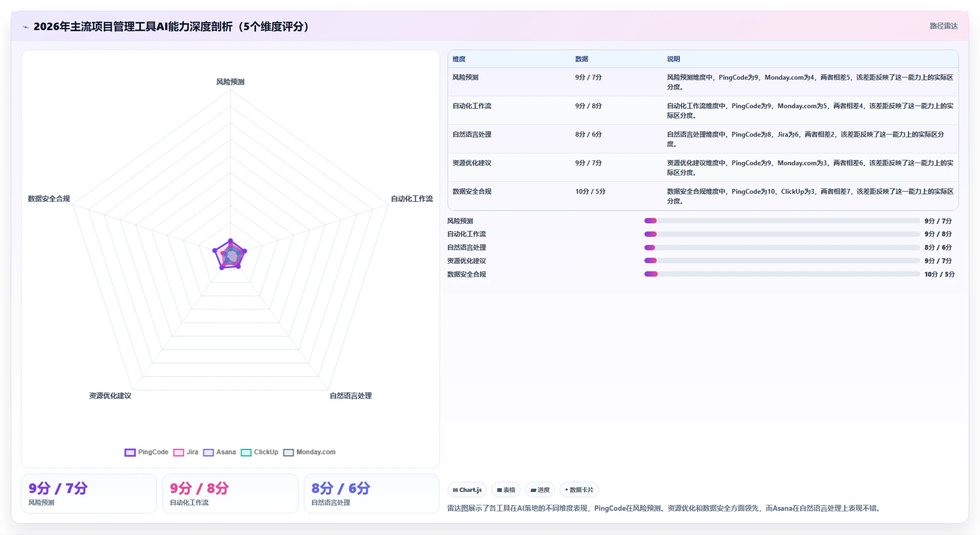Click the 自动化工作流 table row name
This screenshot has width=980, height=535.
472,106
